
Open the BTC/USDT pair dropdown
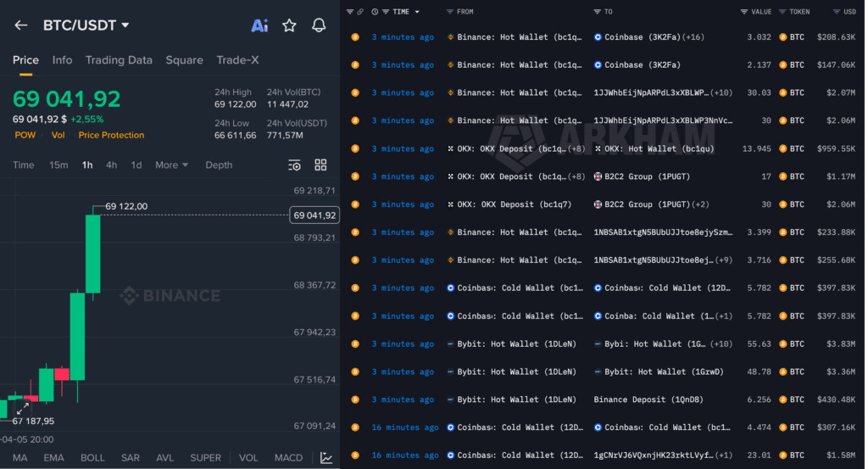(x=125, y=25)
